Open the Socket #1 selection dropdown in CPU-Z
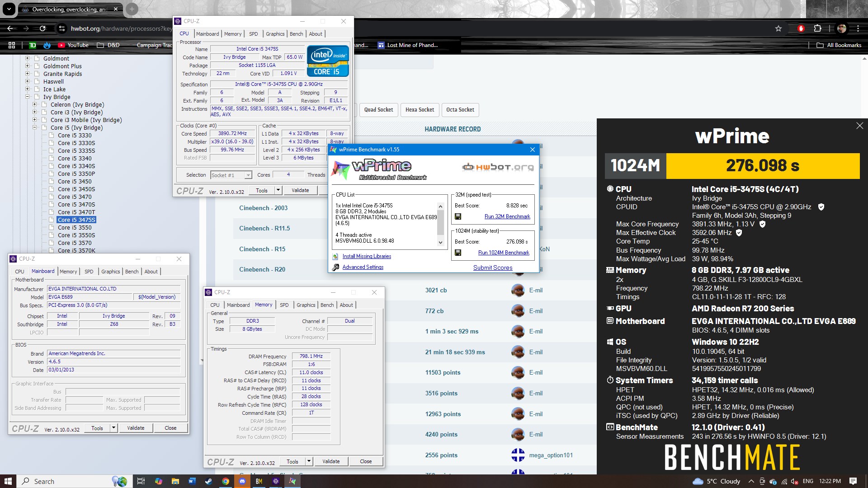Image resolution: width=868 pixels, height=488 pixels. (248, 175)
